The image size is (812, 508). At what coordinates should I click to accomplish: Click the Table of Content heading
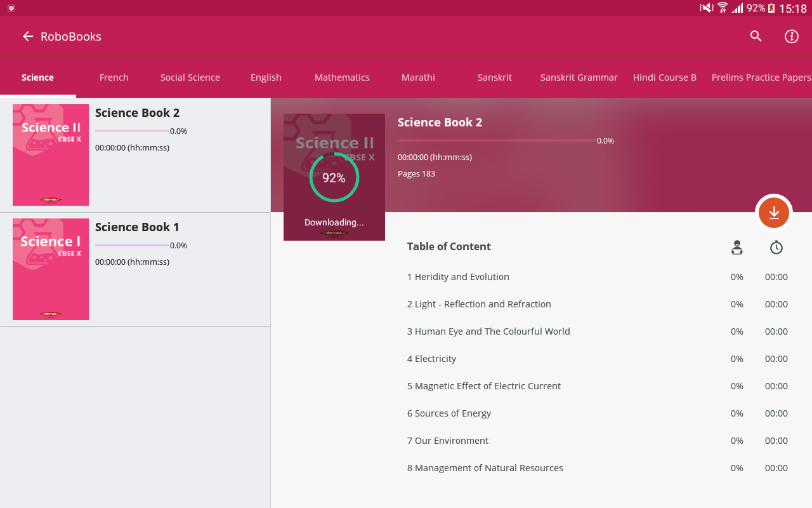(449, 246)
